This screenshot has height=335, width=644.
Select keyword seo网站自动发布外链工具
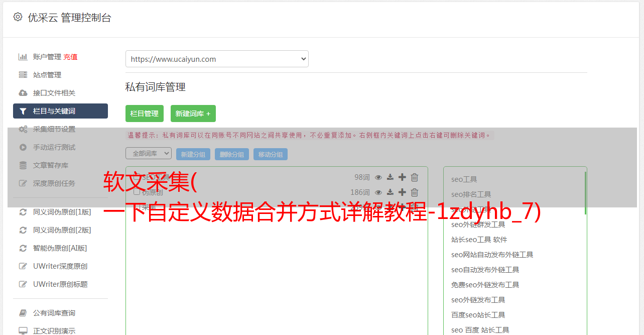pos(492,255)
